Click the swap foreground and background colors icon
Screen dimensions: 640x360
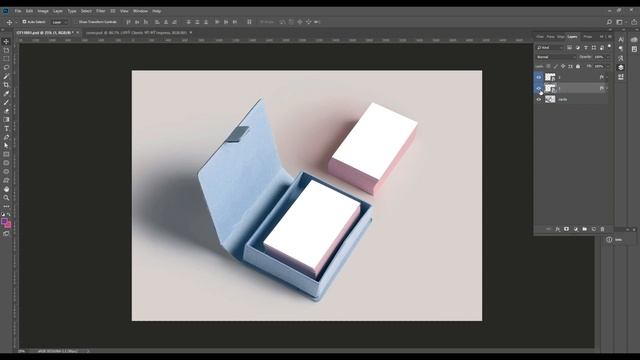[x=9, y=214]
